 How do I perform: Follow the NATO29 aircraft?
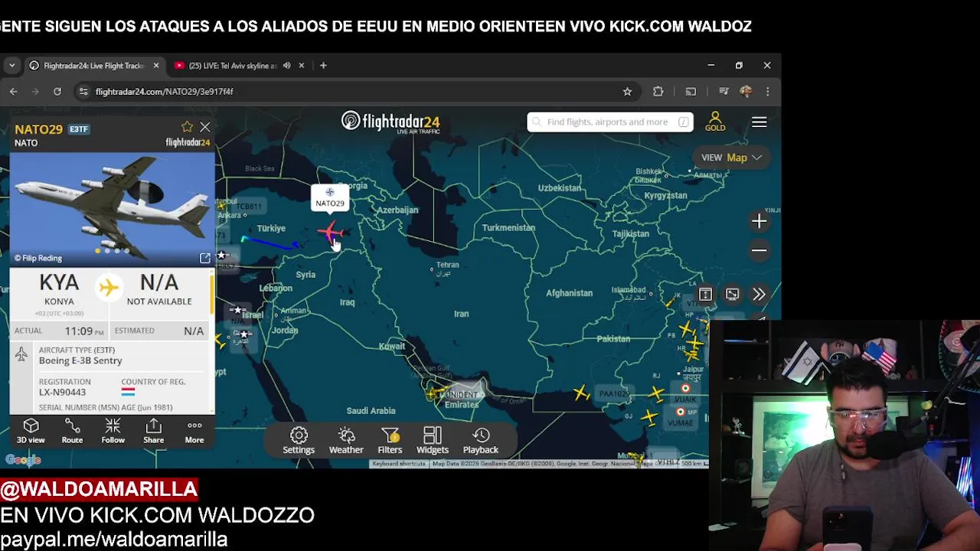pyautogui.click(x=113, y=431)
